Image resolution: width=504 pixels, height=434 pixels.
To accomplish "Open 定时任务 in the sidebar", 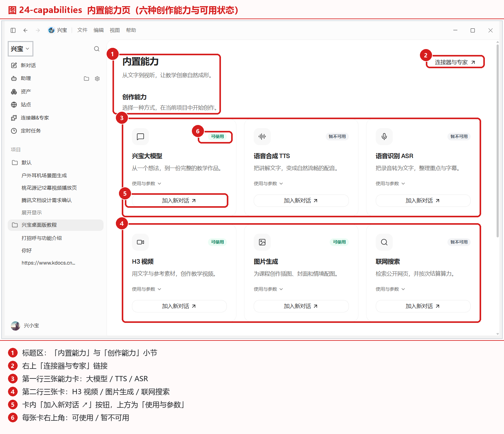I will click(56, 131).
